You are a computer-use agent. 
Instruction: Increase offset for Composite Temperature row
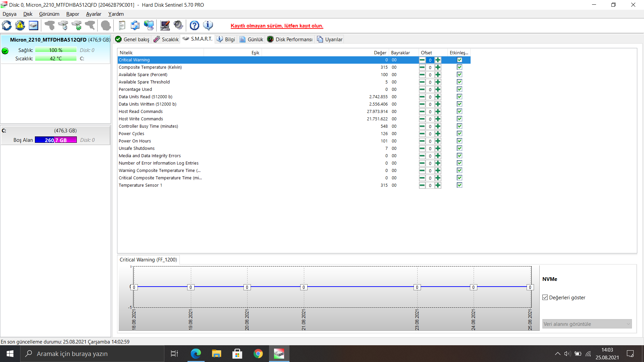click(x=438, y=67)
